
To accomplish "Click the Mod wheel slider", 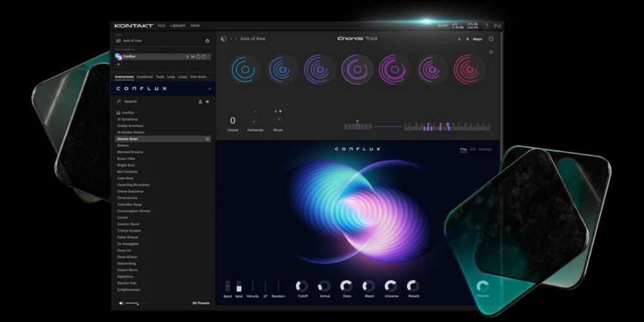I will tap(239, 287).
